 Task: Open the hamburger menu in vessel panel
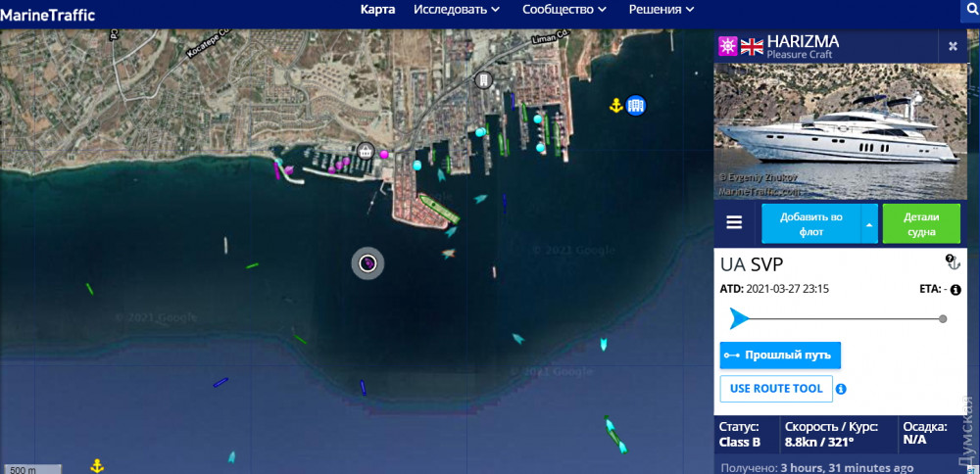tap(734, 223)
